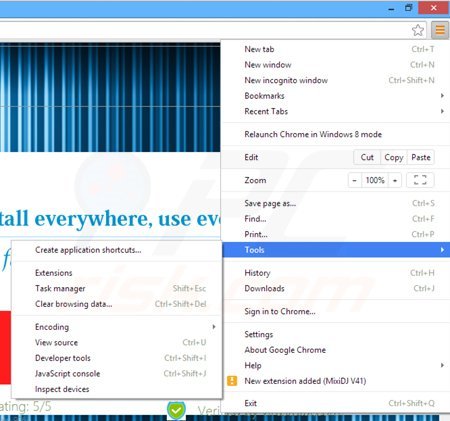Viewport: 450px width, 421px height.
Task: Select View source
Action: tap(117, 343)
